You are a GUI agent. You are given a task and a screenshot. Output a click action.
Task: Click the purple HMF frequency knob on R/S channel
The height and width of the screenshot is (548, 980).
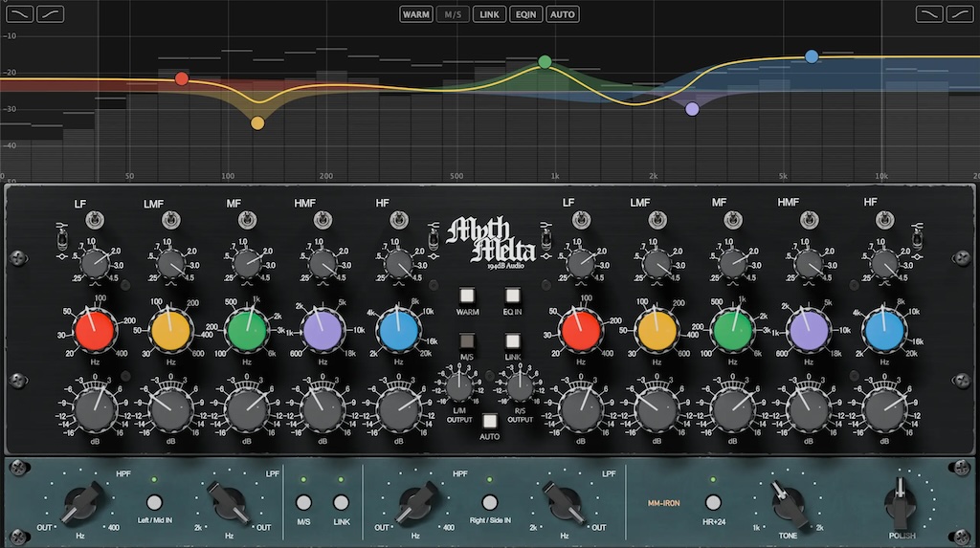click(810, 331)
